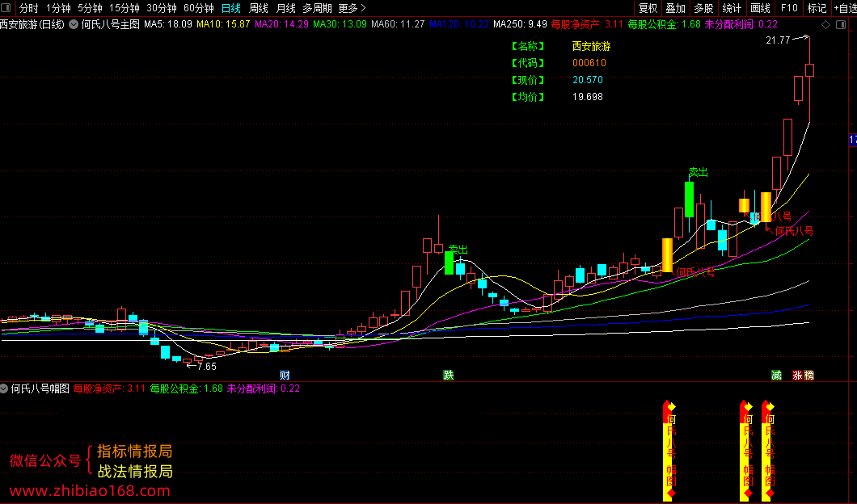Open 多周期 multi-period view
Image resolution: width=857 pixels, height=504 pixels.
click(317, 8)
